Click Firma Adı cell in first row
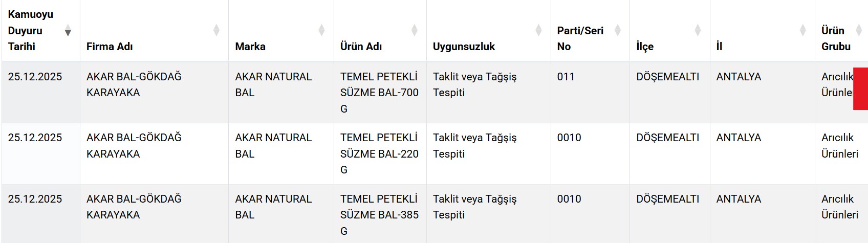This screenshot has height=243, width=868. (134, 84)
